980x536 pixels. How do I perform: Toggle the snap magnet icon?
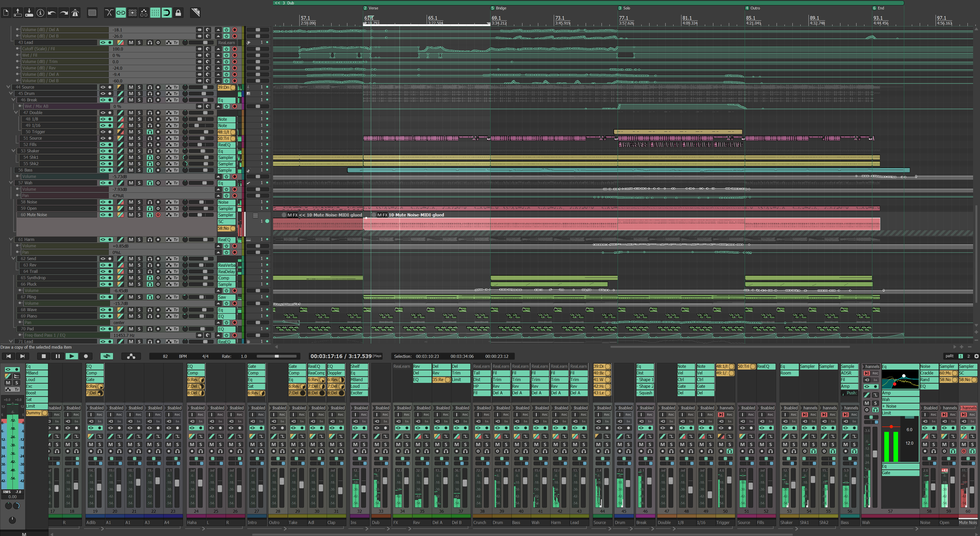click(x=167, y=13)
